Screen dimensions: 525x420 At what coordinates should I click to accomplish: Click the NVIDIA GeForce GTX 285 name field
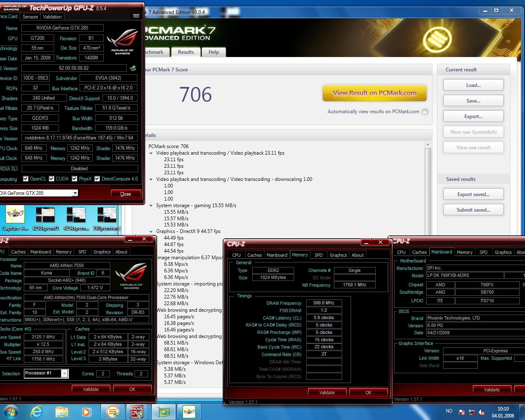62,28
